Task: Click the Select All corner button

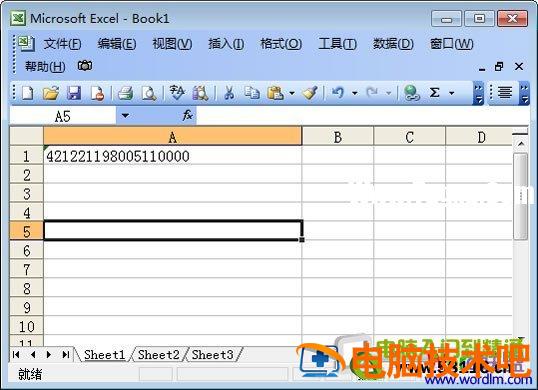Action: 27,137
